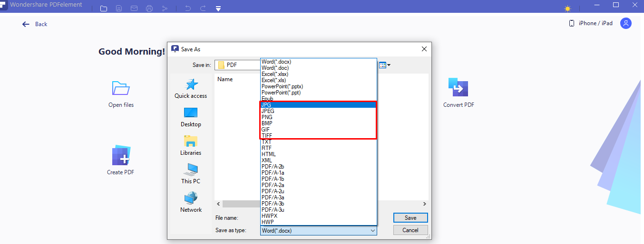Open Network in Save As sidebar
This screenshot has height=244, width=644.
pos(191,203)
